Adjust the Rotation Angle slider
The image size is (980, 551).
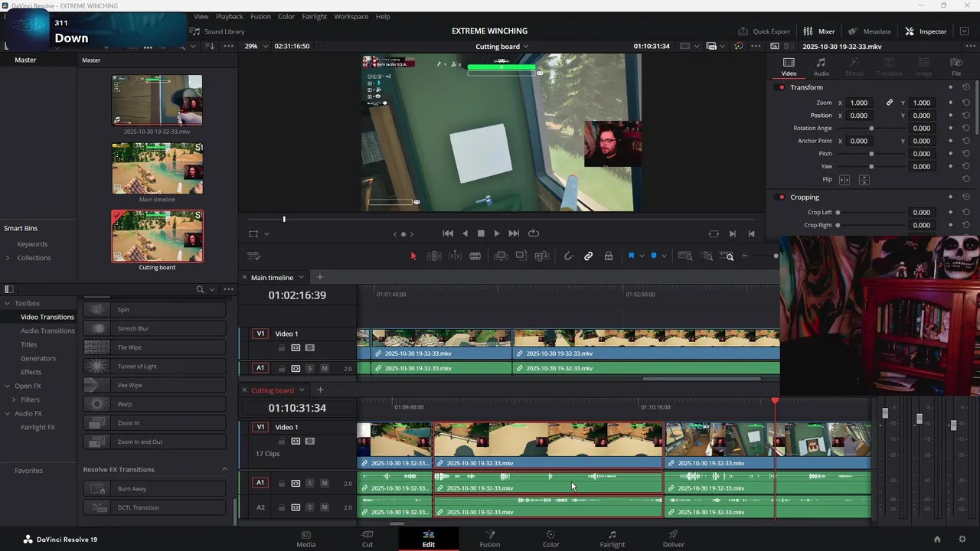pyautogui.click(x=871, y=129)
